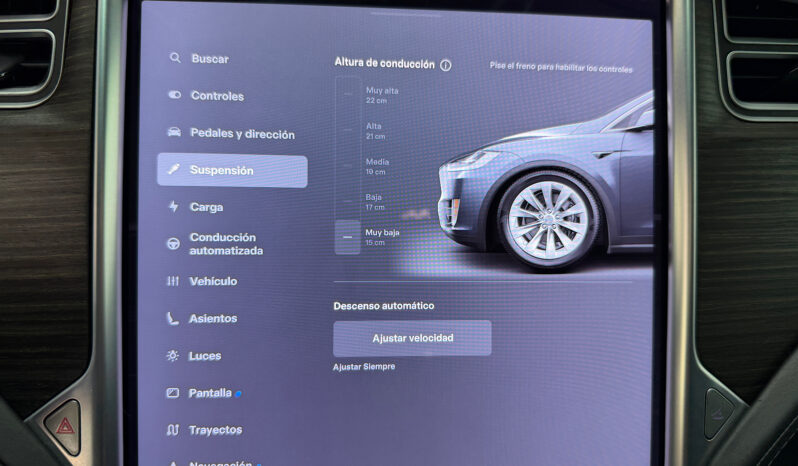Click the Ajustar Siempre text
Screen dimensions: 798x466
click(364, 366)
